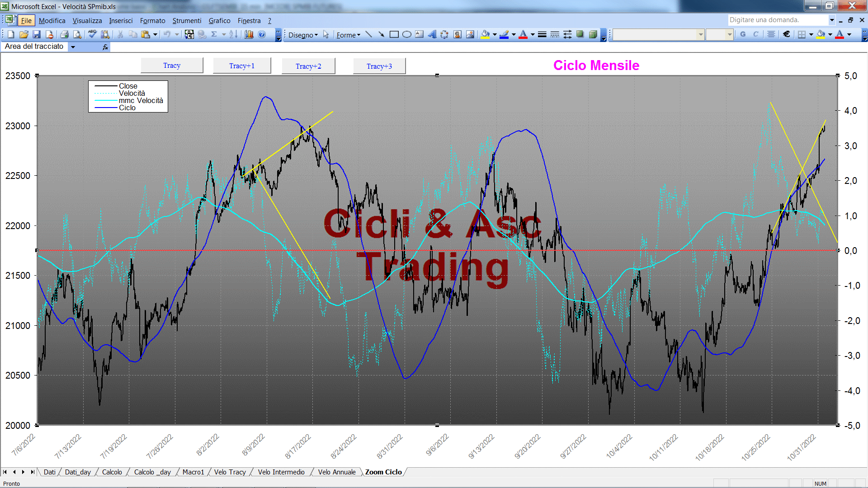Select the Arrow drawing tool
This screenshot has width=868, height=488.
tap(381, 34)
